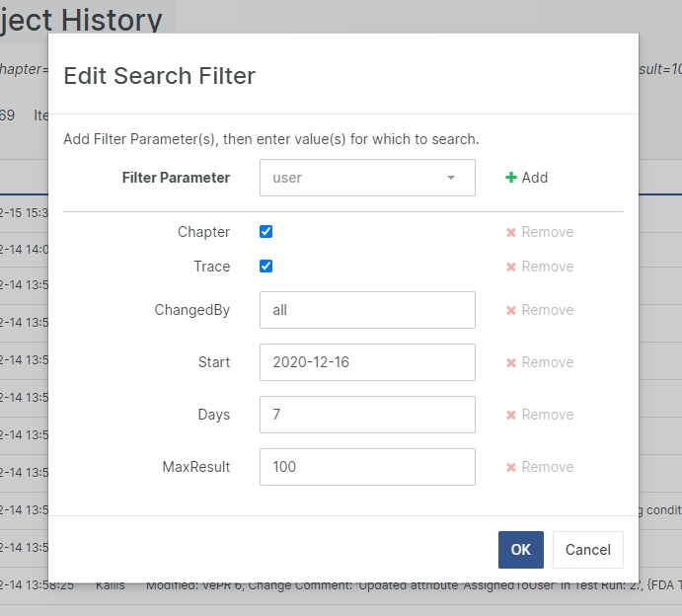Click the ChangedBy input field
Screen dimensions: 682x616
[x=367, y=310]
